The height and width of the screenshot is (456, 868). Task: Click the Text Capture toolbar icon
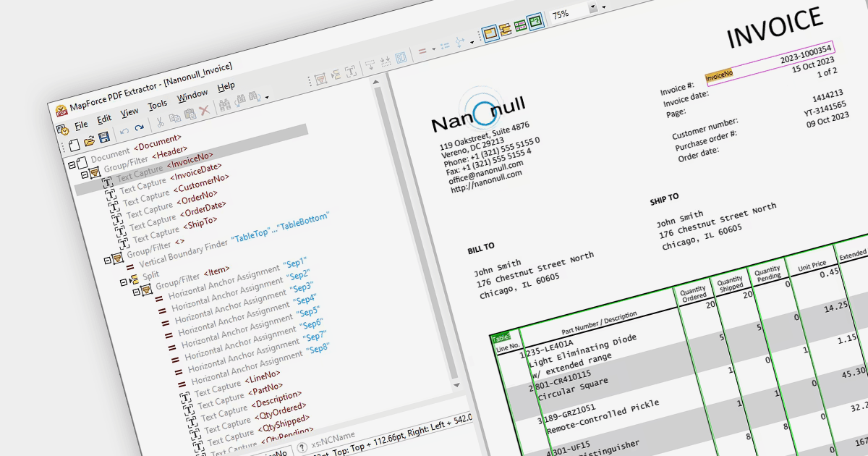[351, 71]
